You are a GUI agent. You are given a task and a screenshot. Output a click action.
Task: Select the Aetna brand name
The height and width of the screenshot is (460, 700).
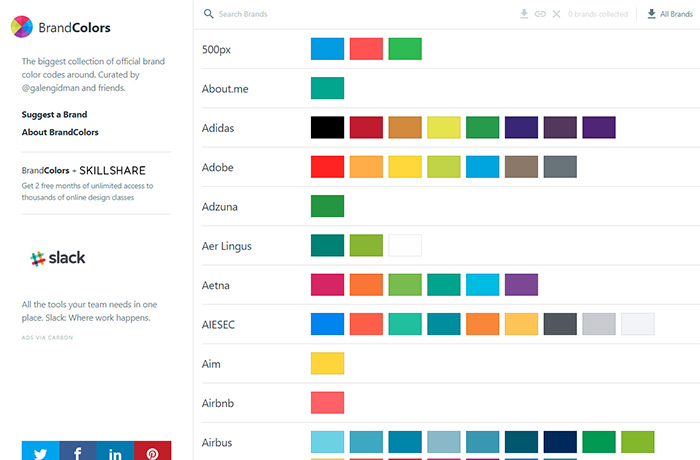216,285
